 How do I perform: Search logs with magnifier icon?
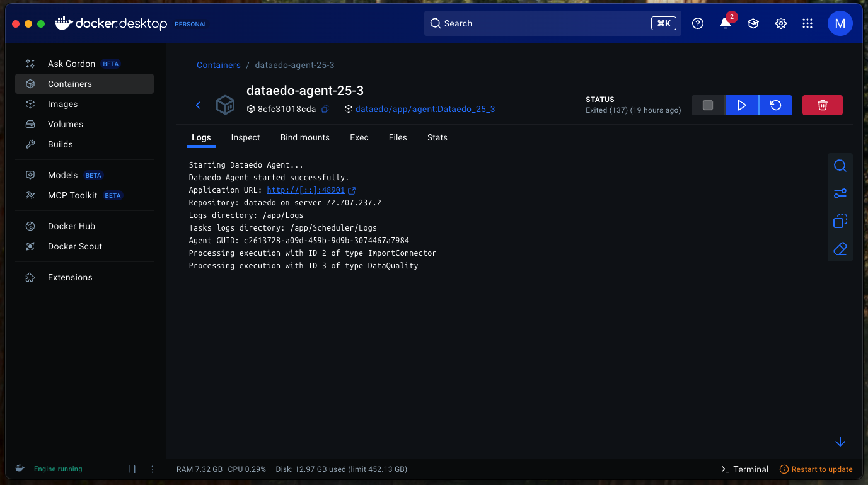(840, 166)
